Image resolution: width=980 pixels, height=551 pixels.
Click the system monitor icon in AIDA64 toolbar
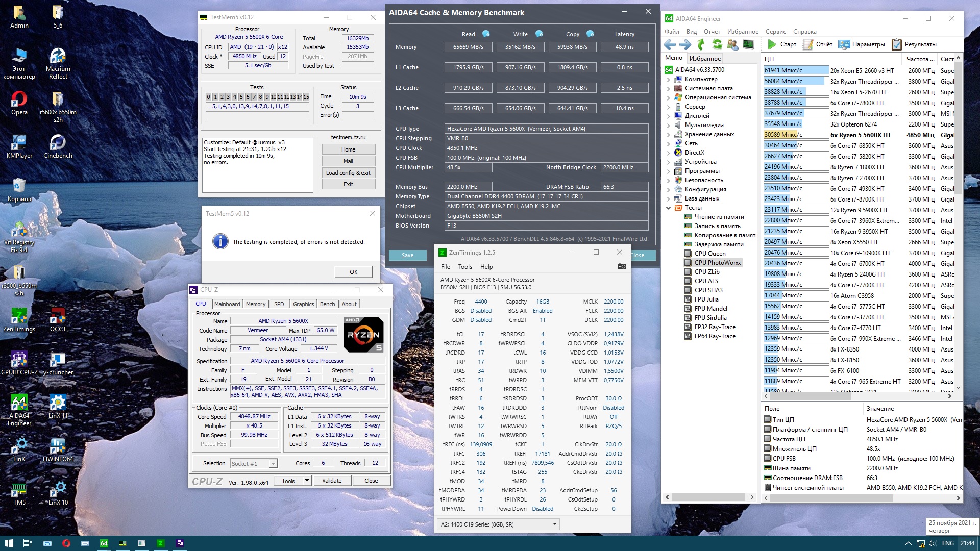(x=748, y=44)
